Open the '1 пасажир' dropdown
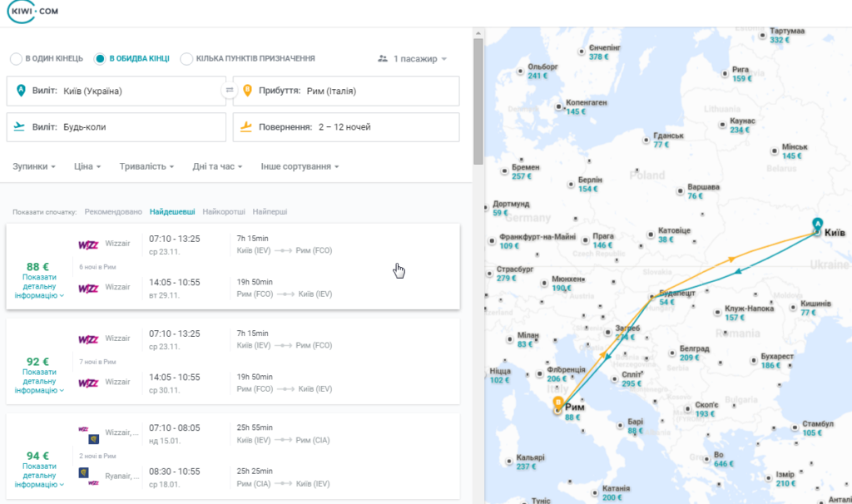Screen dimensions: 852x504 [413, 59]
